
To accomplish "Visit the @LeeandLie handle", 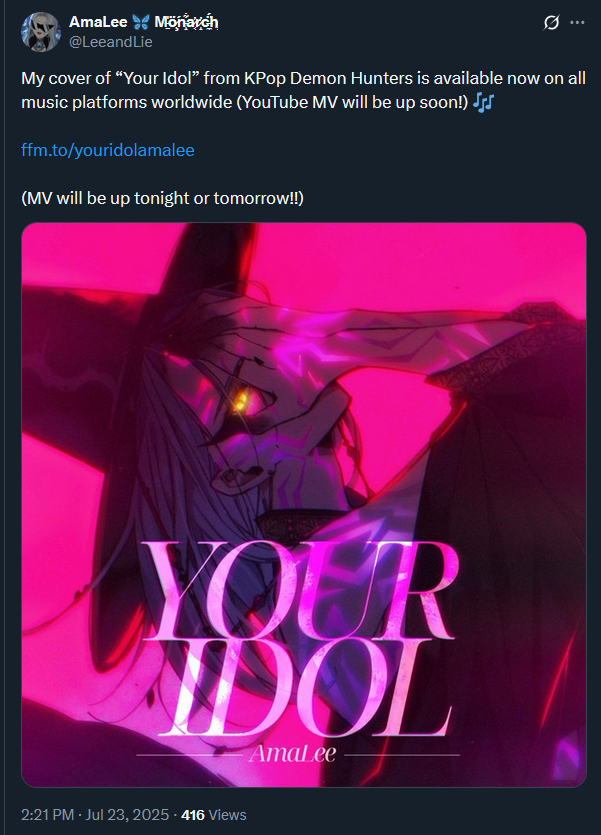I will click(x=111, y=42).
